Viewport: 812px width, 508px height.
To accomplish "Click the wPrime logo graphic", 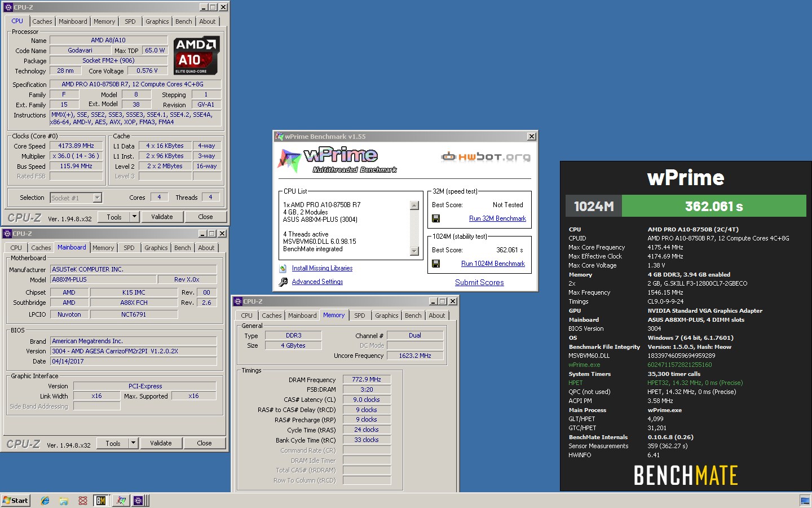I will 337,160.
